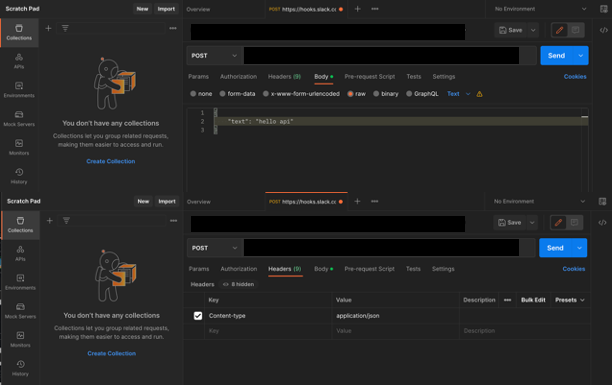Open the environment quick look icon in the upper window
Viewport: 612px width, 385px height.
(603, 9)
